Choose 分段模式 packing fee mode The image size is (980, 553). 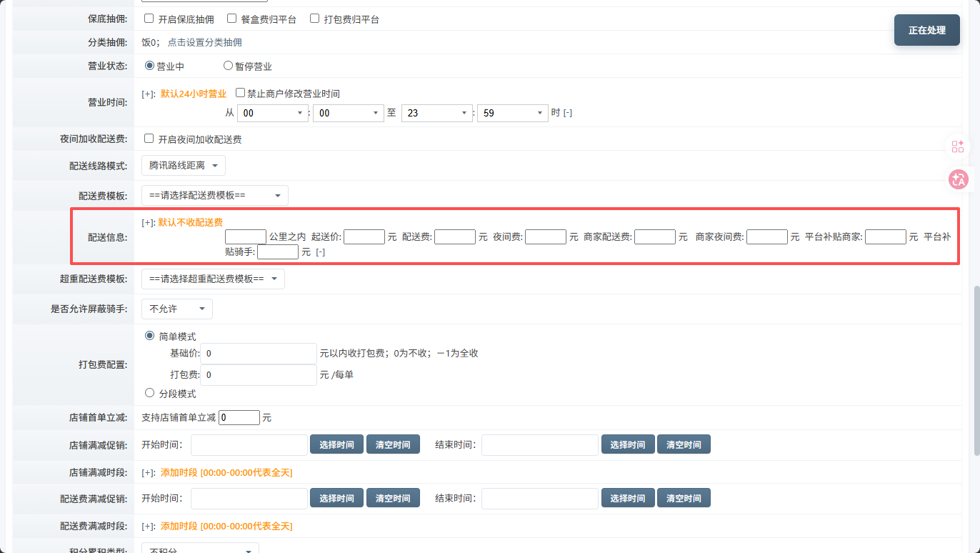click(150, 393)
